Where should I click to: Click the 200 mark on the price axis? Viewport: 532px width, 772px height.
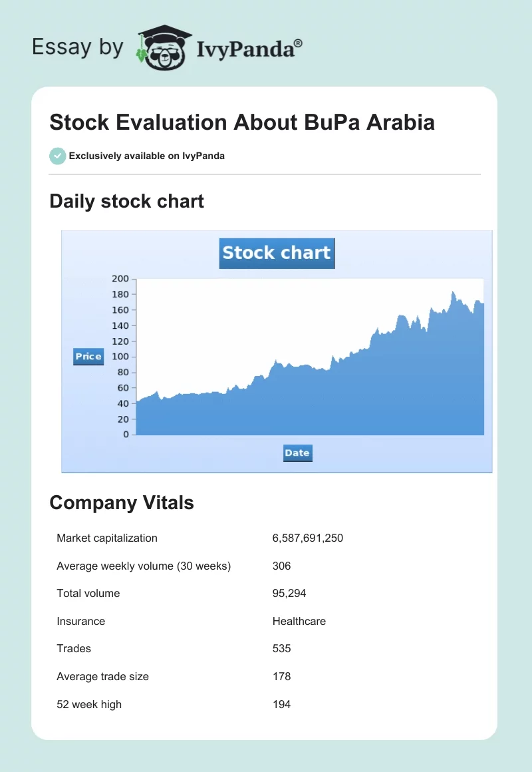(x=120, y=279)
